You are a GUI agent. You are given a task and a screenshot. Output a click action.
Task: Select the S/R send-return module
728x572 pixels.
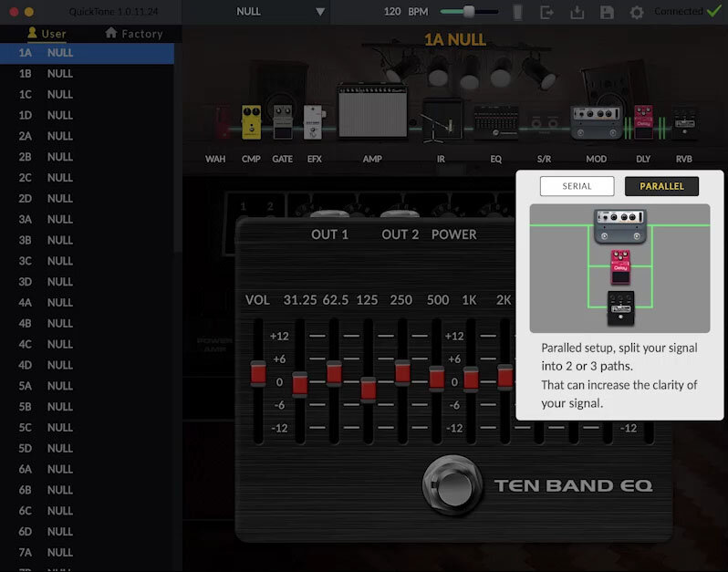click(544, 124)
